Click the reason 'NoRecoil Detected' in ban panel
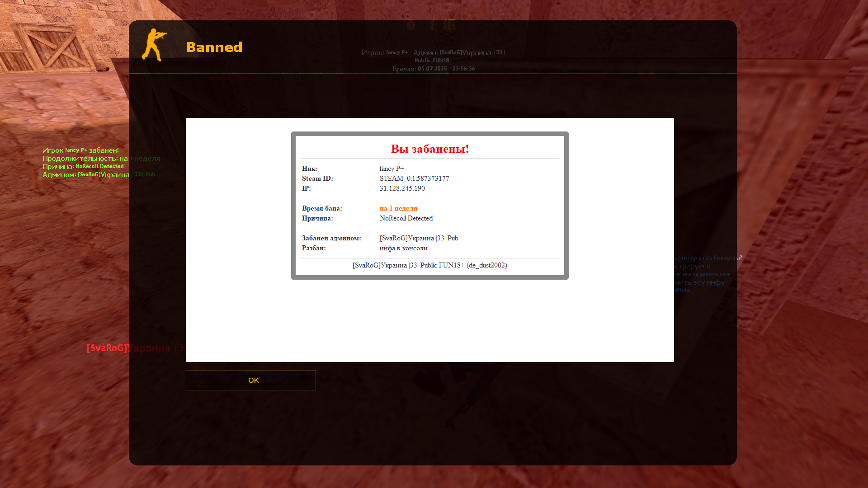Screen dimensions: 868x488 point(406,218)
